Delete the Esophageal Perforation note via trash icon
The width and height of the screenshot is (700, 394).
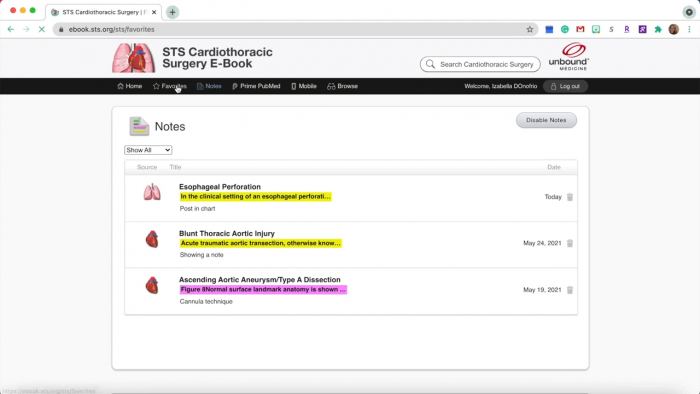tap(570, 197)
